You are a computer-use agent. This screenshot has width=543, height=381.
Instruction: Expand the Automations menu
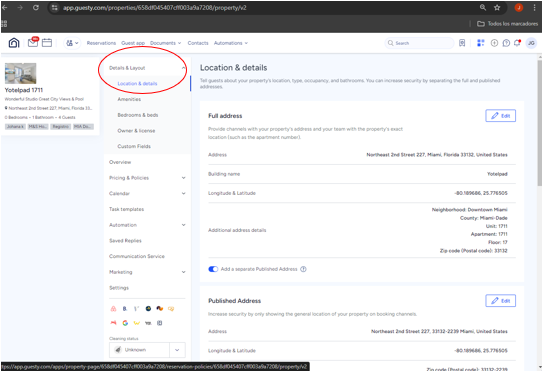(x=231, y=43)
